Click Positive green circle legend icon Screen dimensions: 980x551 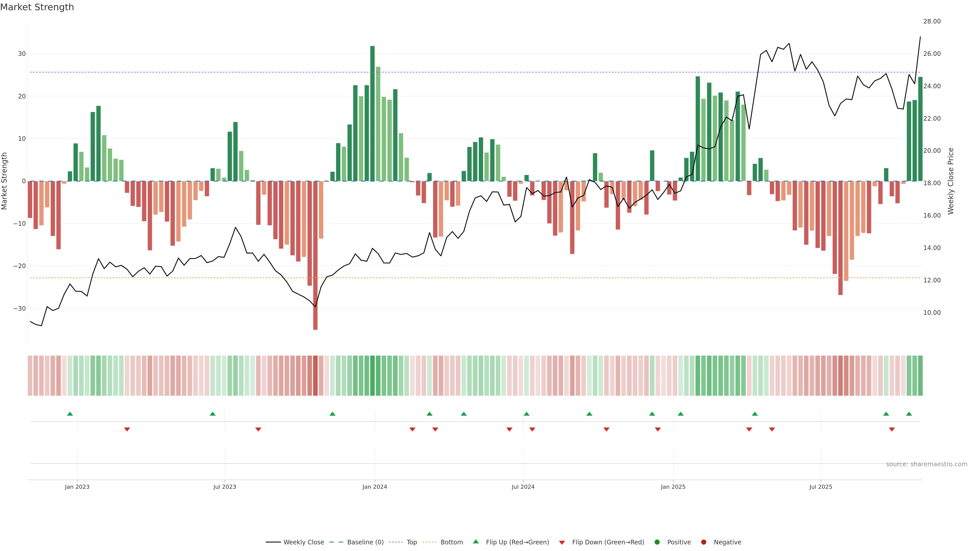[657, 542]
